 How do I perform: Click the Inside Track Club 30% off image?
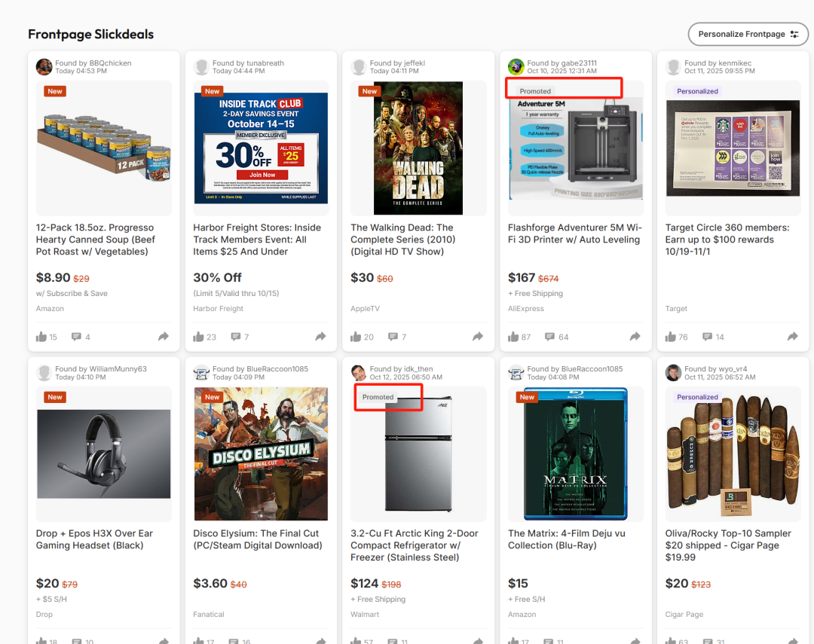261,148
